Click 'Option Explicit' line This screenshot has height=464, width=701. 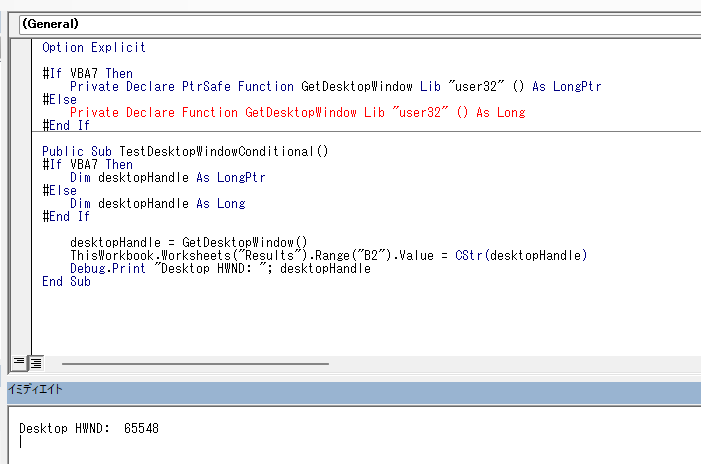[94, 47]
